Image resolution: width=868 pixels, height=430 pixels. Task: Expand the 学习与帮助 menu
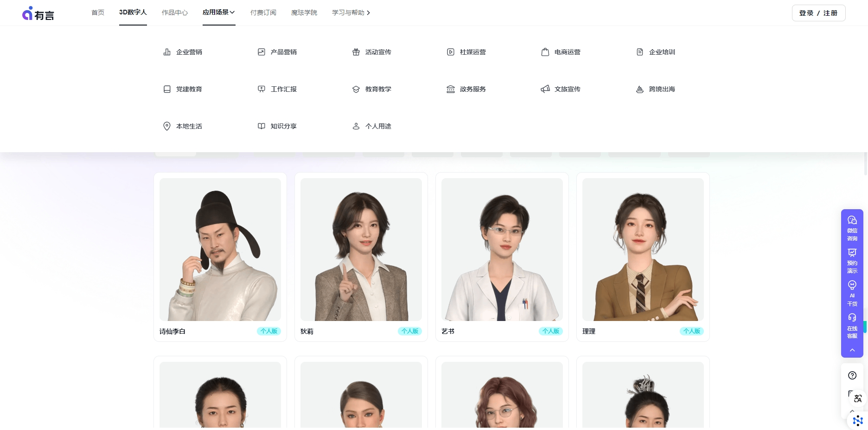(x=351, y=13)
